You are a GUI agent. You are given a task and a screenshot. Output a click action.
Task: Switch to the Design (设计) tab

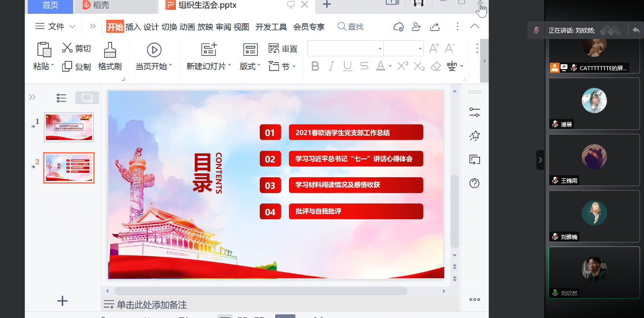pyautogui.click(x=151, y=27)
